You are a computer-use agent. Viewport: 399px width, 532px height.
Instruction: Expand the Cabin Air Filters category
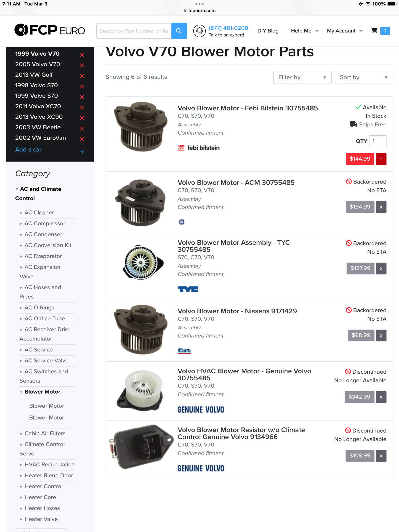point(45,433)
